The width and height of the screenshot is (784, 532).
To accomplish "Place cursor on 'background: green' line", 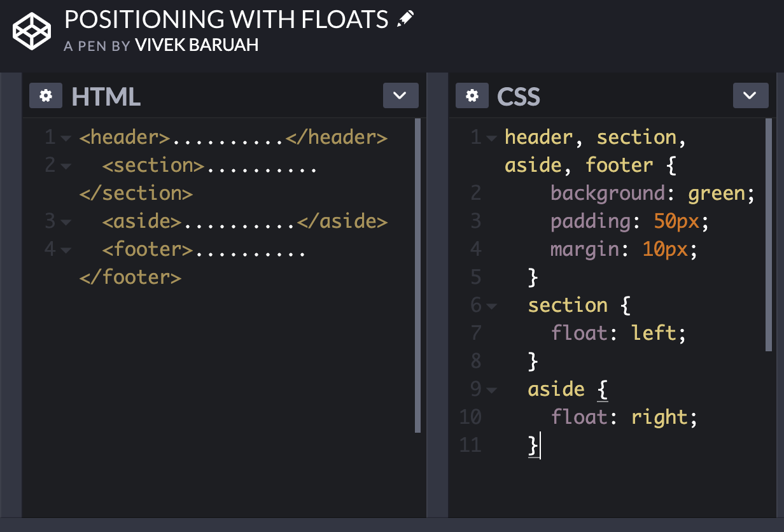I will pyautogui.click(x=653, y=193).
